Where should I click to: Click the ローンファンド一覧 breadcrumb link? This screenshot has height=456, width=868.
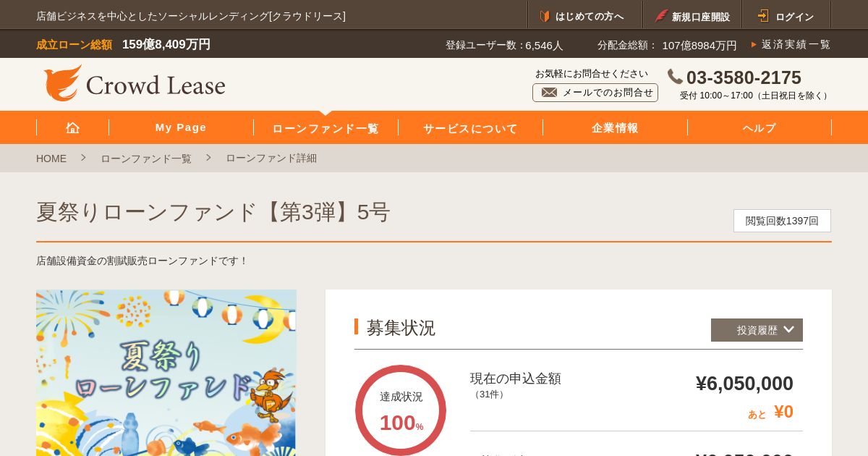(x=146, y=159)
